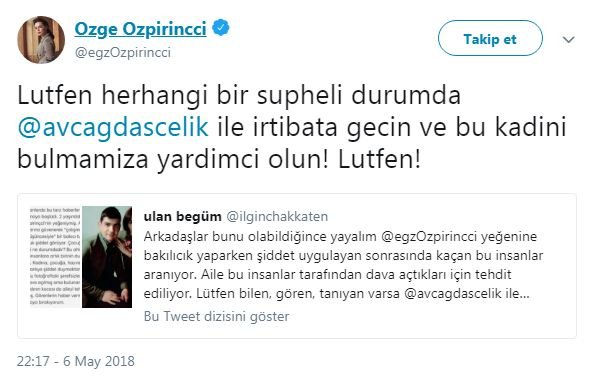This screenshot has width=598, height=382.
Task: Open the man's photo in the quoted tweet
Action: pyautogui.click(x=107, y=257)
